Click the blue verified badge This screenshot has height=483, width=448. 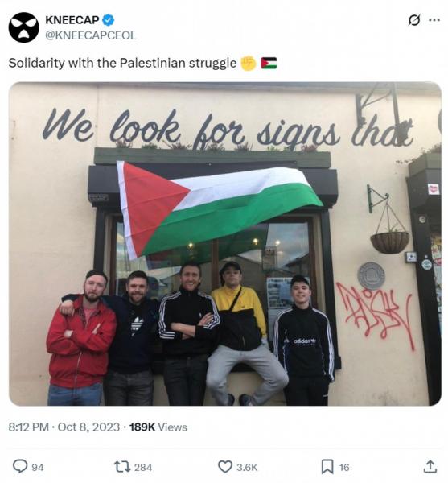pyautogui.click(x=108, y=20)
